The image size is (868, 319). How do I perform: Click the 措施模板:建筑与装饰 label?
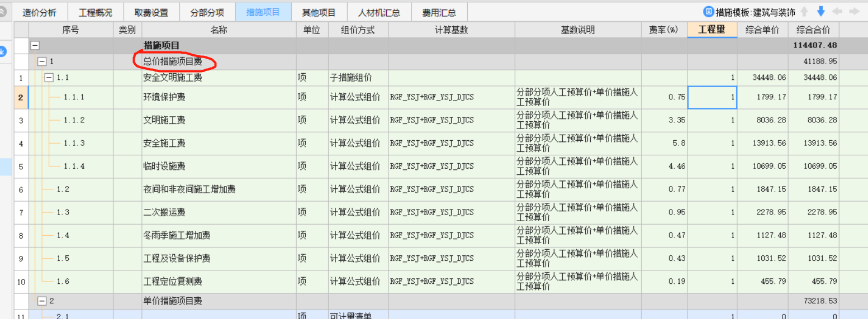click(x=755, y=12)
